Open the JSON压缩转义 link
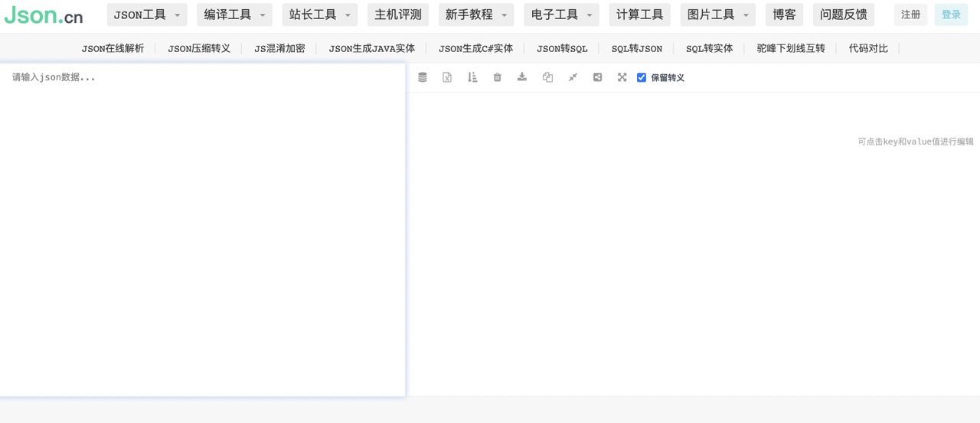This screenshot has height=423, width=980. (199, 48)
